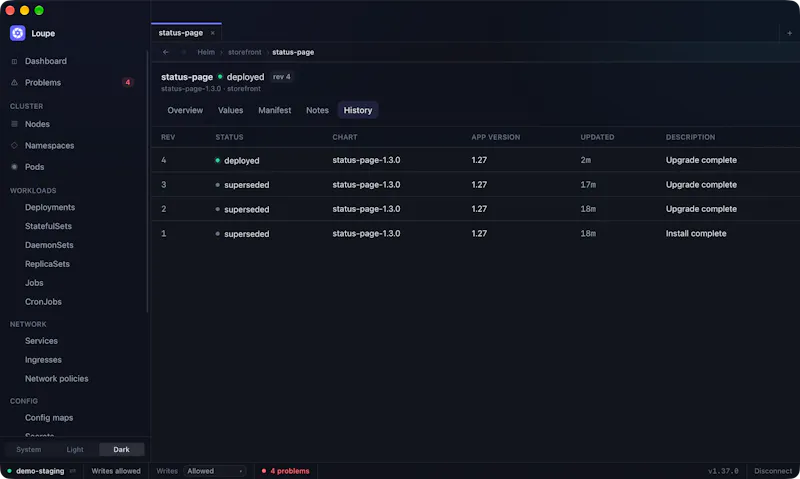The width and height of the screenshot is (800, 479).
Task: Switch to the Values tab
Action: pyautogui.click(x=231, y=110)
